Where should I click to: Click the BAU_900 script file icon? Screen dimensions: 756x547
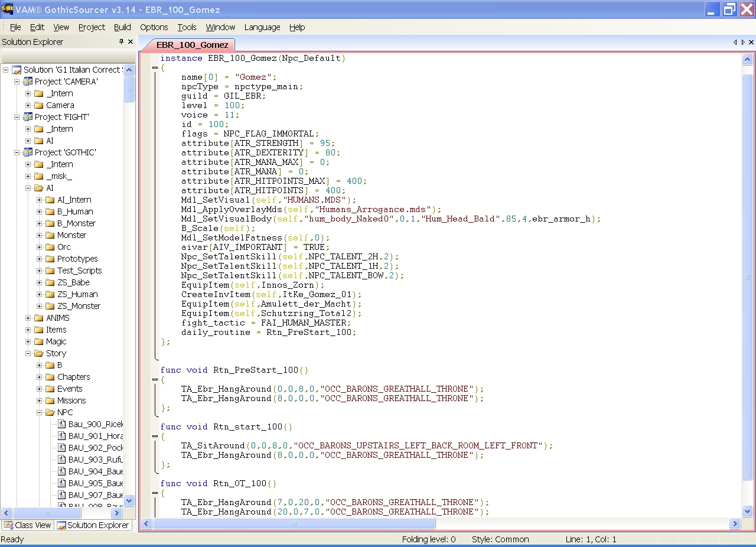point(61,424)
